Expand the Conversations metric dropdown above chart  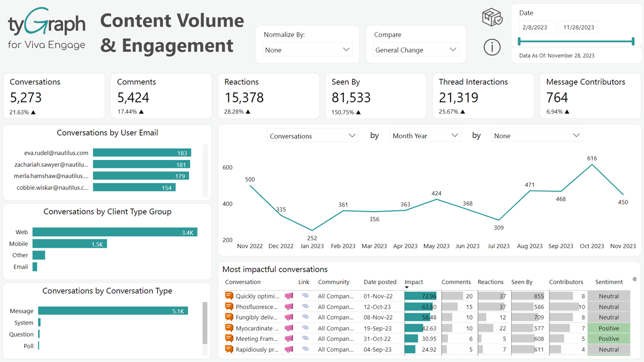coord(312,136)
